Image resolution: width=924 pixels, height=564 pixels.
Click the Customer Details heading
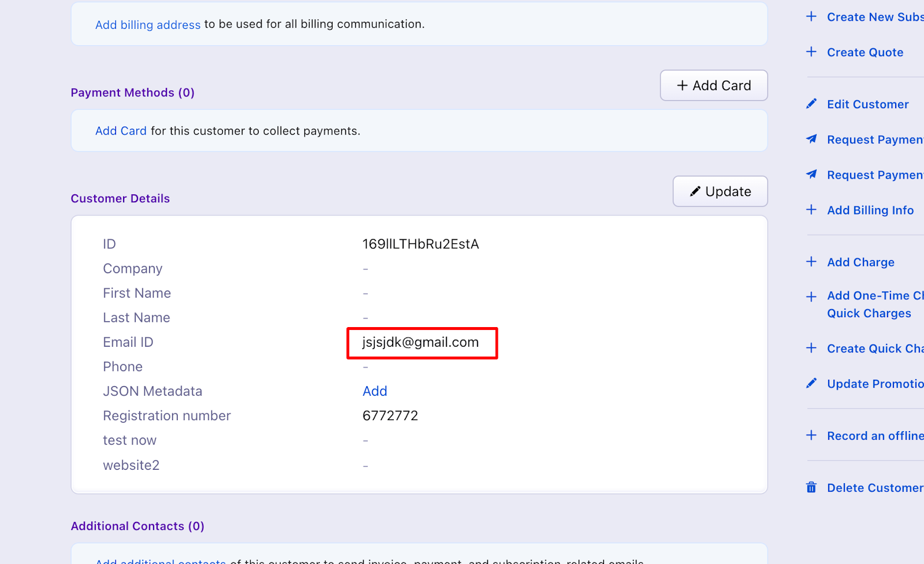(x=120, y=198)
